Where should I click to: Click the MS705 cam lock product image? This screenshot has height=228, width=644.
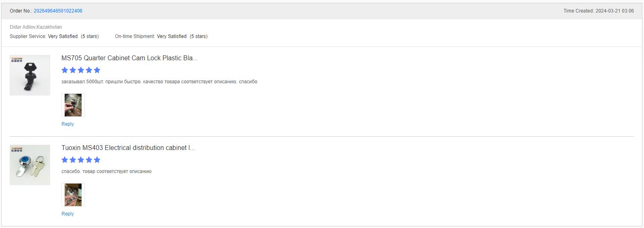pyautogui.click(x=30, y=75)
